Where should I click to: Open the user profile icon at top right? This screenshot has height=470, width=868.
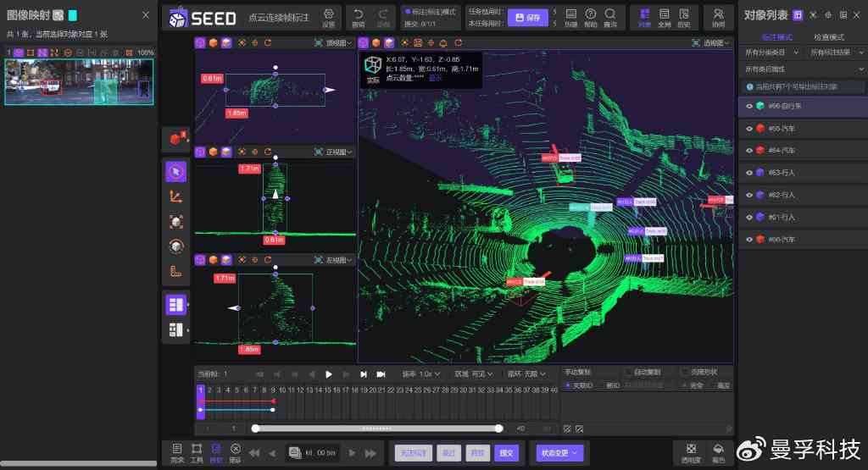(x=718, y=17)
